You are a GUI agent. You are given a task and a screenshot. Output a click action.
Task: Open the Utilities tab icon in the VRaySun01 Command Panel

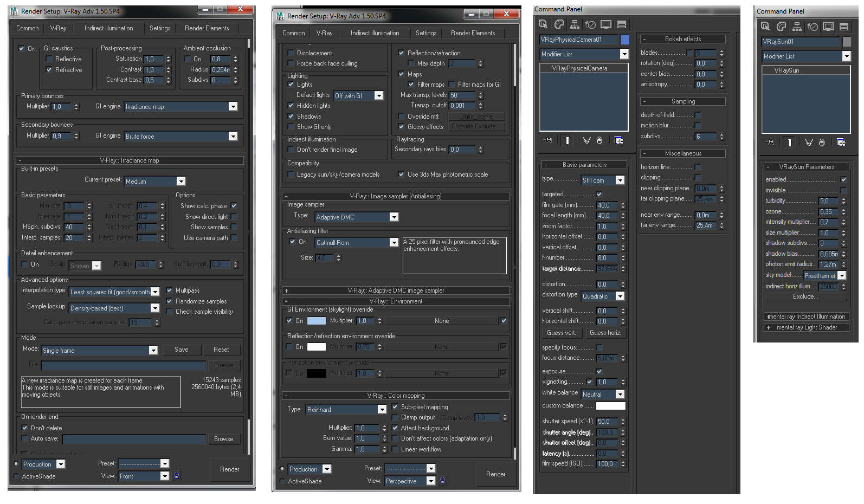(x=844, y=27)
